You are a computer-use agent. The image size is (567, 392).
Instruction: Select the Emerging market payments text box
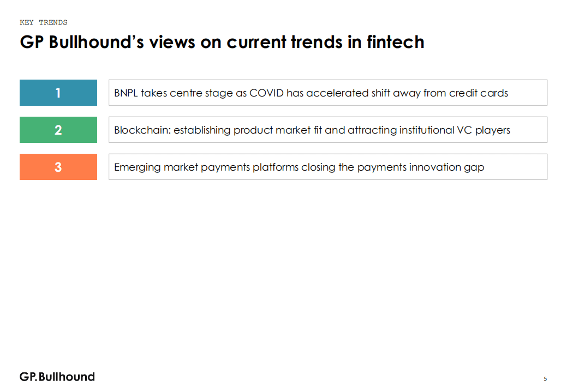tap(327, 167)
